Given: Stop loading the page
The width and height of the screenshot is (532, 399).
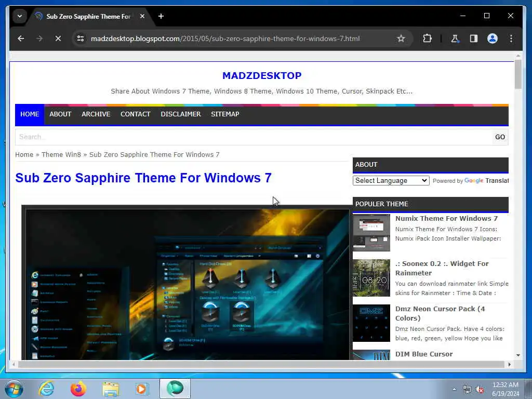Looking at the screenshot, I should pos(58,38).
